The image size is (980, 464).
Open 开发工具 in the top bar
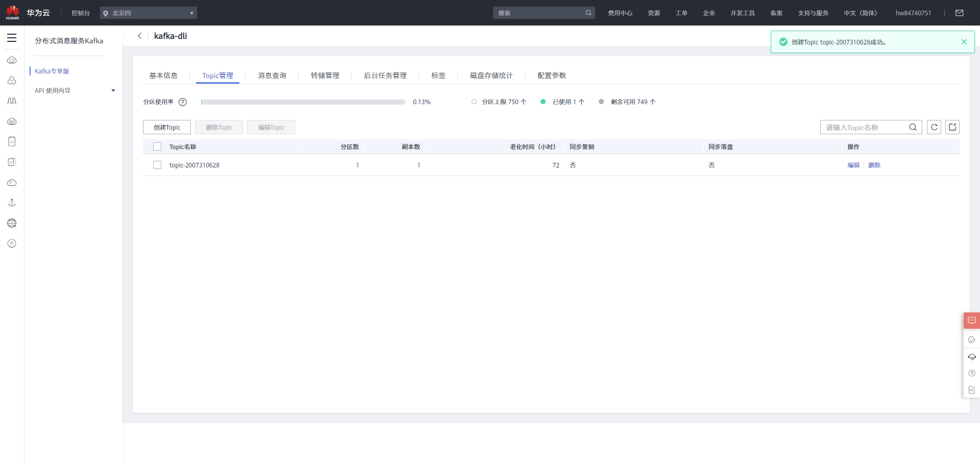click(x=743, y=13)
